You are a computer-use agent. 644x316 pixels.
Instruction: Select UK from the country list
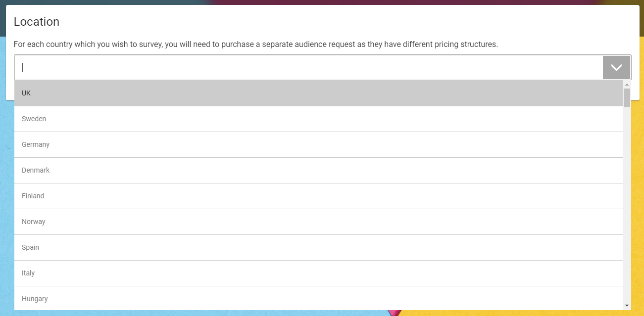pyautogui.click(x=318, y=93)
